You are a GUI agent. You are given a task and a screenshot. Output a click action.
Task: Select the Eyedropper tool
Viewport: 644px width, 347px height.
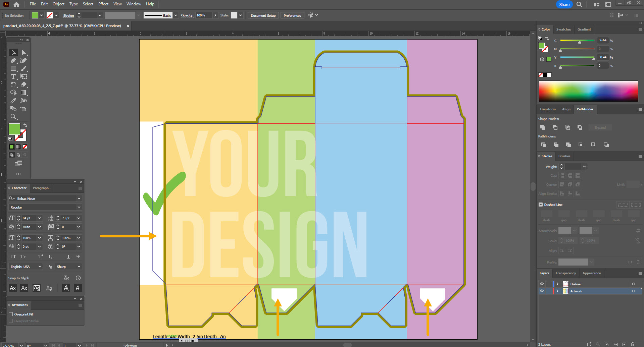coord(13,101)
